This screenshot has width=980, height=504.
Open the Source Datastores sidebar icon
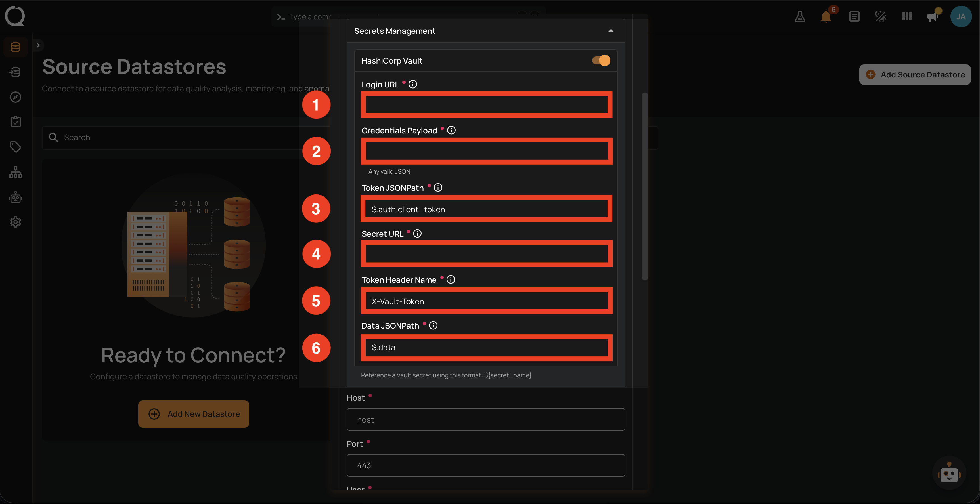point(15,47)
